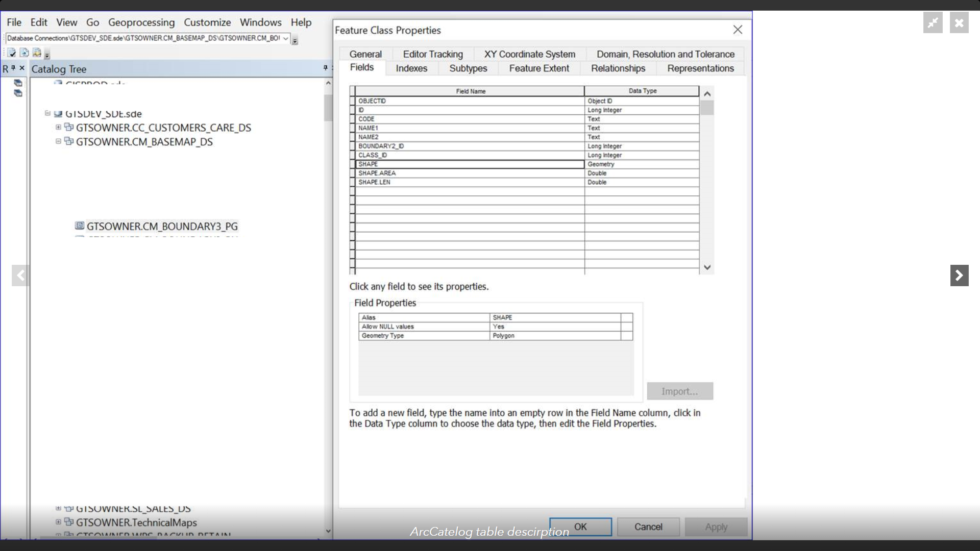
Task: Pin the Catalog Tree panel
Action: 325,68
